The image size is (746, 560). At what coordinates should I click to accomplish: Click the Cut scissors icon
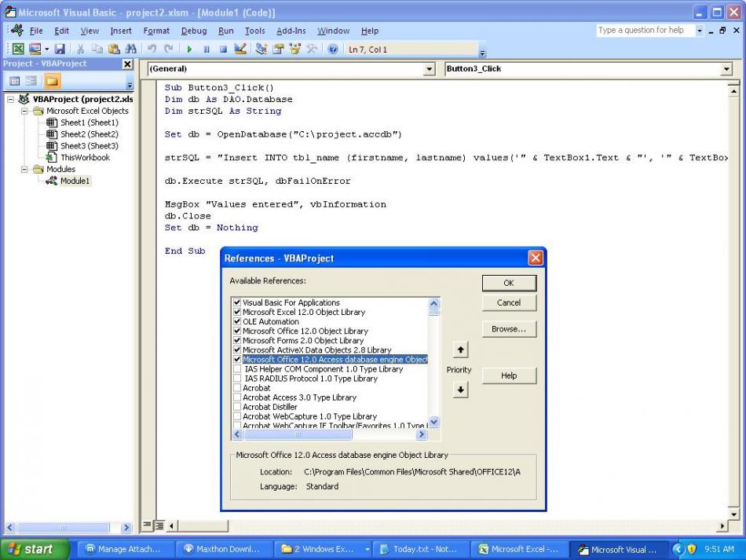pos(80,49)
